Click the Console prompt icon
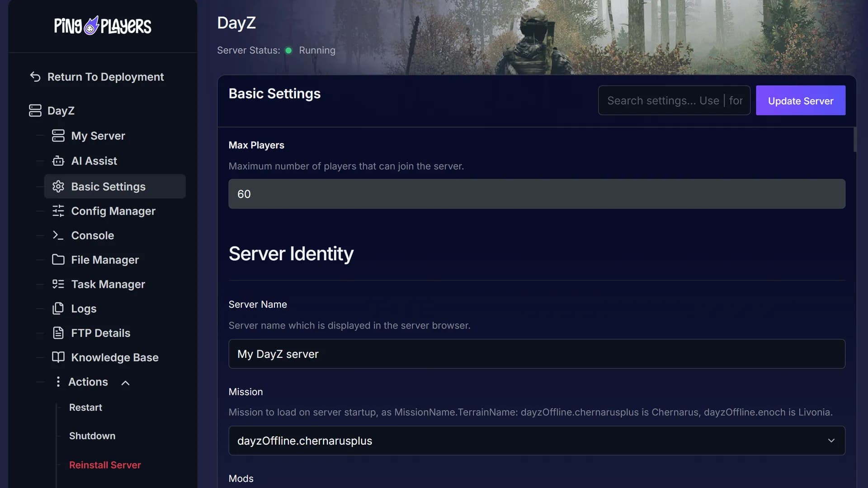This screenshot has height=488, width=868. [58, 235]
